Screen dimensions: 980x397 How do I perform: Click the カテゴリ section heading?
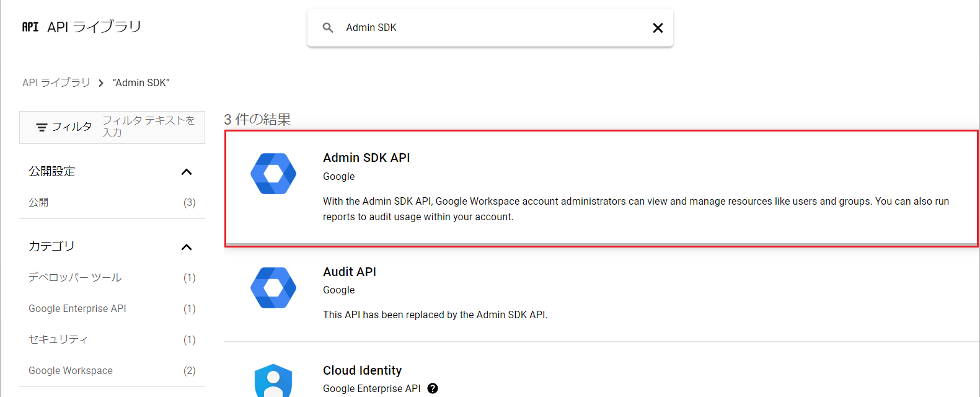51,246
